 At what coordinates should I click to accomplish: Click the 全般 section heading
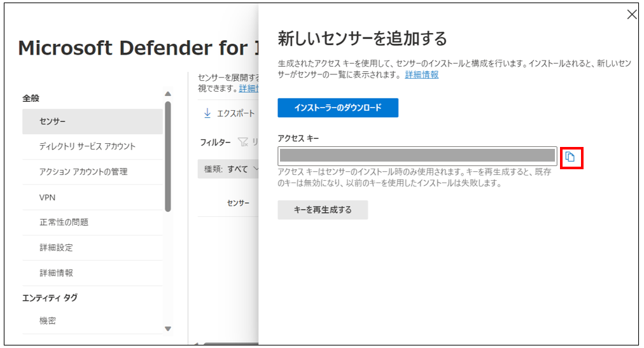point(31,98)
